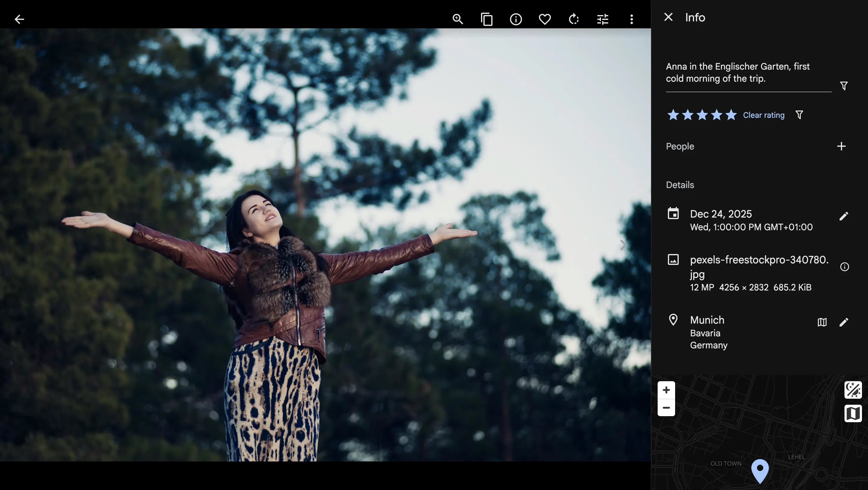
Task: Open Munich location on the map icon
Action: pyautogui.click(x=822, y=322)
